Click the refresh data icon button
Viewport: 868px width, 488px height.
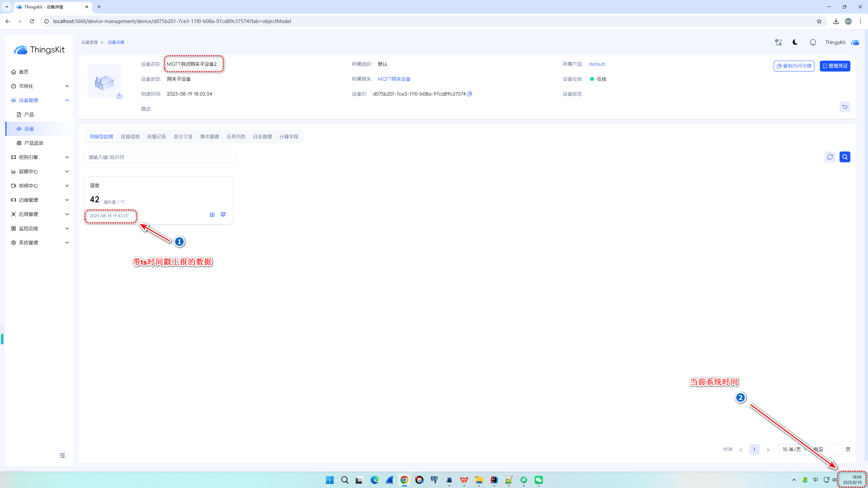(x=830, y=157)
